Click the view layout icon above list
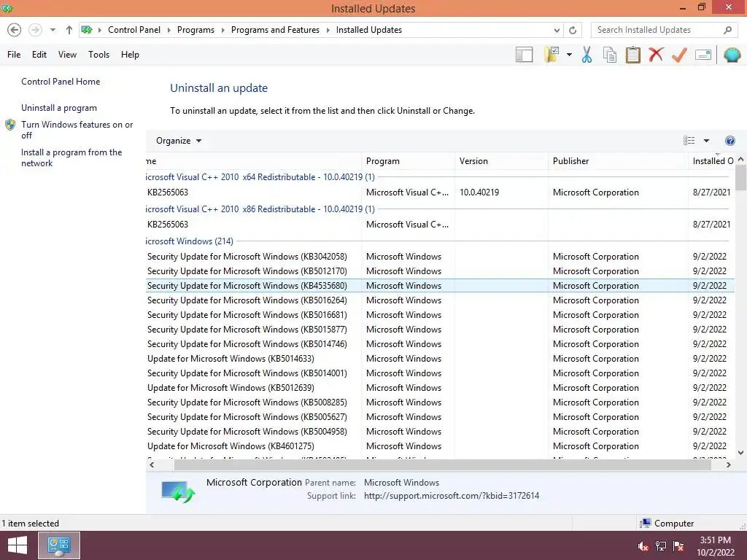Viewport: 747px width, 560px height. pyautogui.click(x=689, y=141)
